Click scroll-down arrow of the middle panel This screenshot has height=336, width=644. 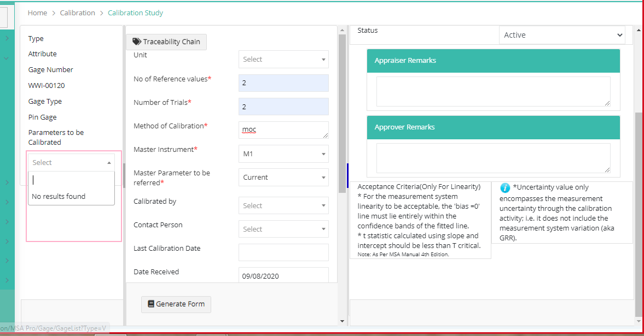click(342, 321)
